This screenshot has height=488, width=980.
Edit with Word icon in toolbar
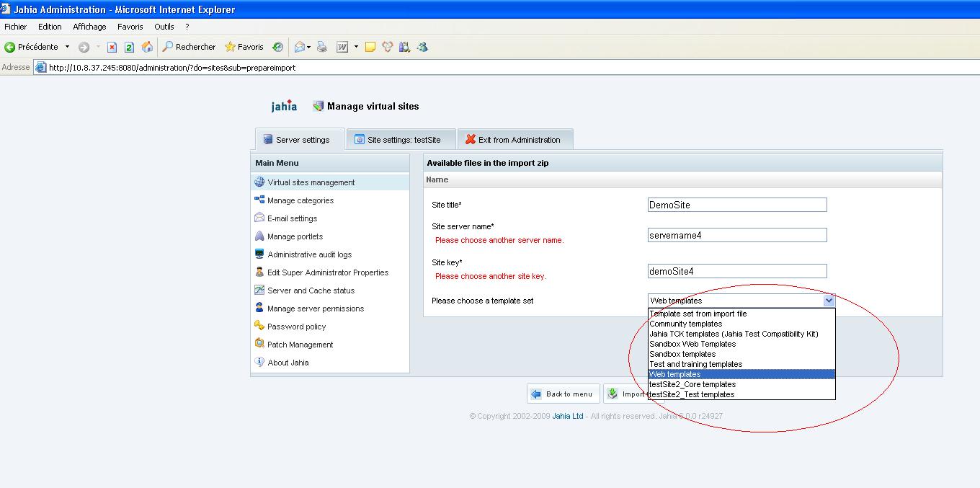(342, 47)
